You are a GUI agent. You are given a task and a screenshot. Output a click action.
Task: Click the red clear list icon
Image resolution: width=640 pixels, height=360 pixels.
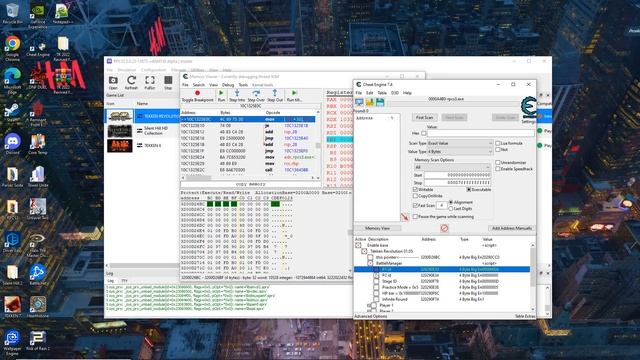point(444,228)
